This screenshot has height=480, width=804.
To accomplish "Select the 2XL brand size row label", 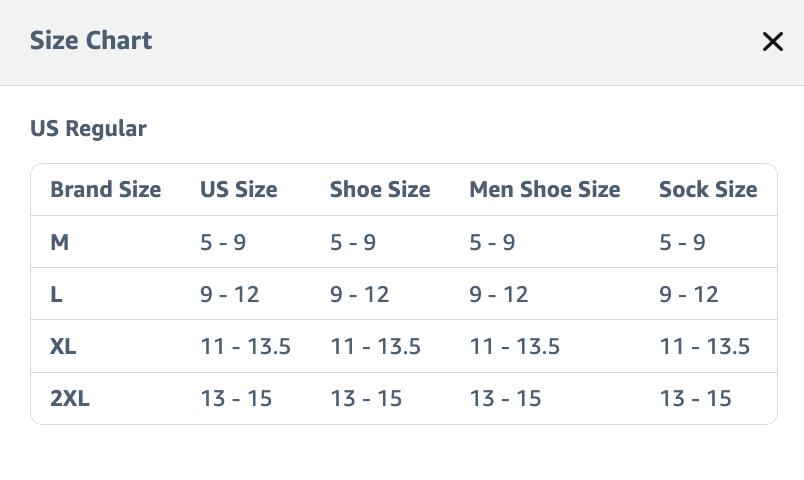I will pos(69,398).
